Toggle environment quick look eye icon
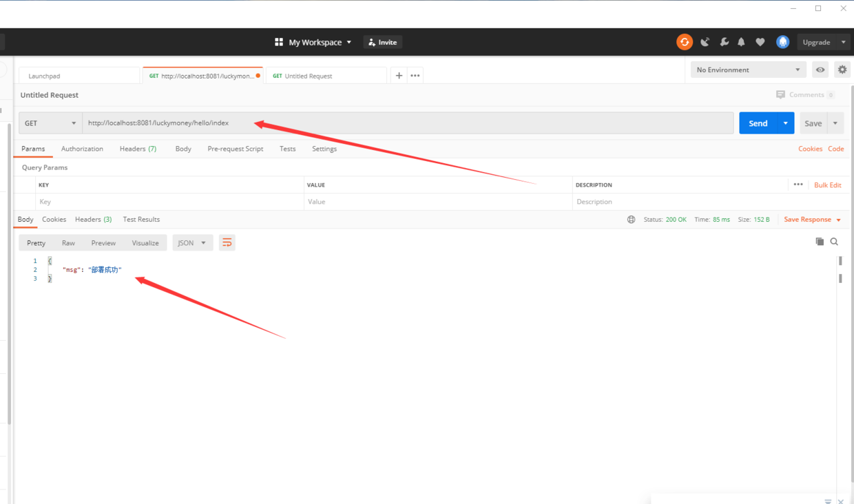This screenshot has height=504, width=854. pos(820,70)
